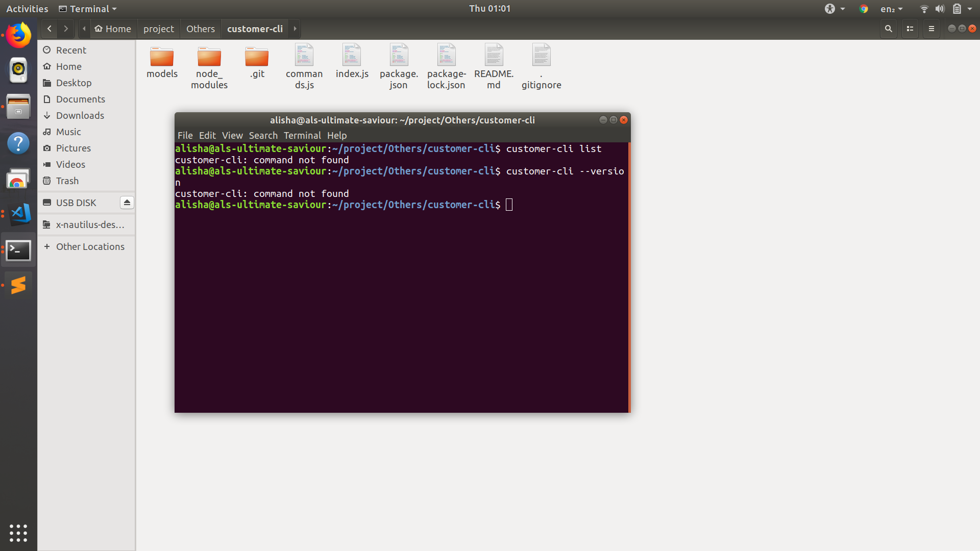This screenshot has width=980, height=551.
Task: Select the volume indicator in top bar
Action: coord(940,9)
